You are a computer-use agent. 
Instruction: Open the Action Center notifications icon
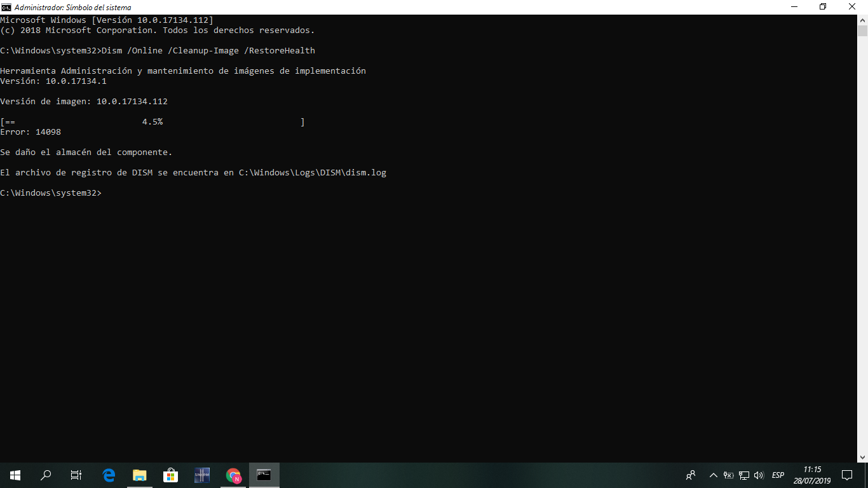pos(847,475)
